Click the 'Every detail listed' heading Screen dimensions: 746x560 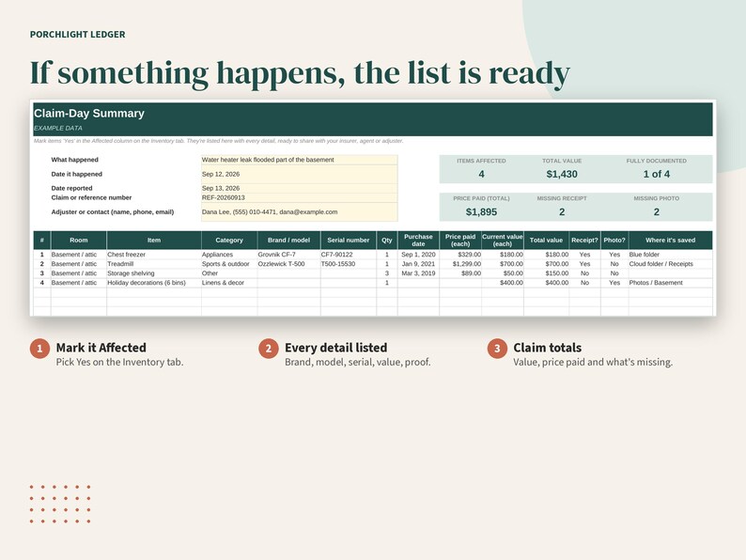336,348
